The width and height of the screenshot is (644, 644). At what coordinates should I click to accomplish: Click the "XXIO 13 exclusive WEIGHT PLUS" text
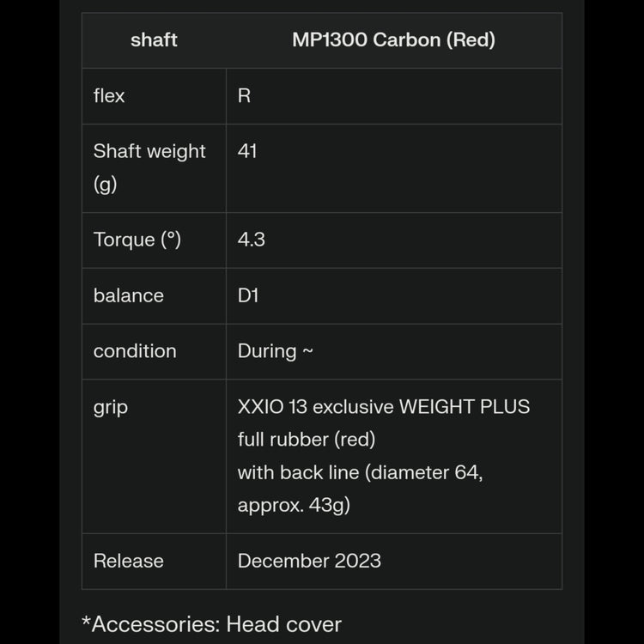click(384, 406)
